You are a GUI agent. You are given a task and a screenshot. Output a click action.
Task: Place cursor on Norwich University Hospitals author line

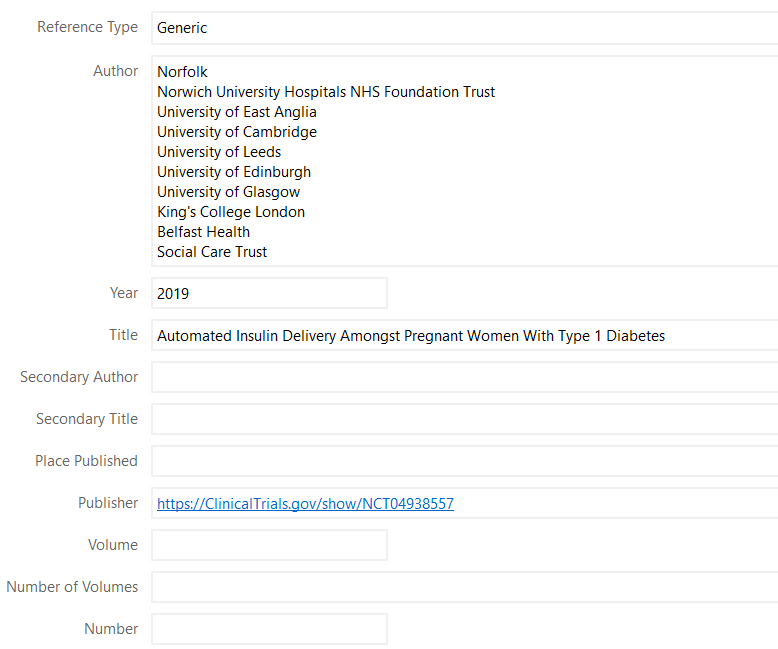326,92
